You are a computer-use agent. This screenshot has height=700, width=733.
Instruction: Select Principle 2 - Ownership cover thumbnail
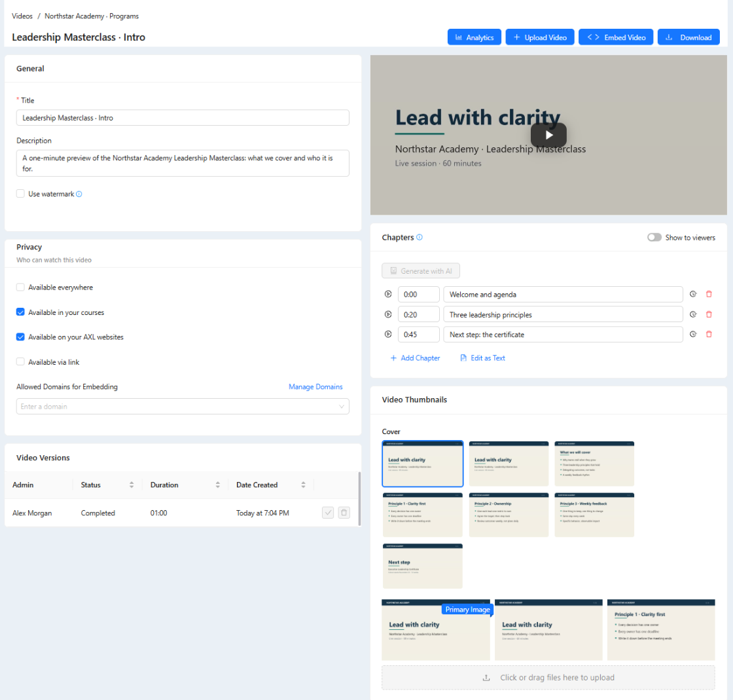point(509,515)
